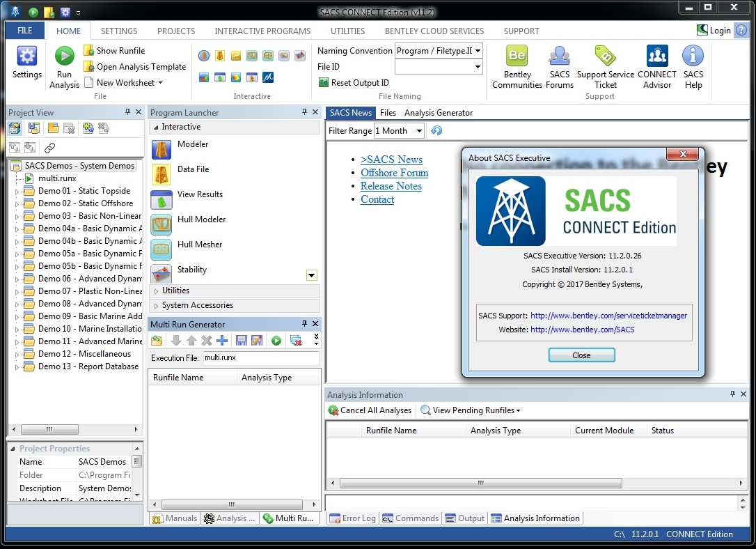Click the link chain icon in Project View
The height and width of the screenshot is (549, 756).
pyautogui.click(x=49, y=147)
